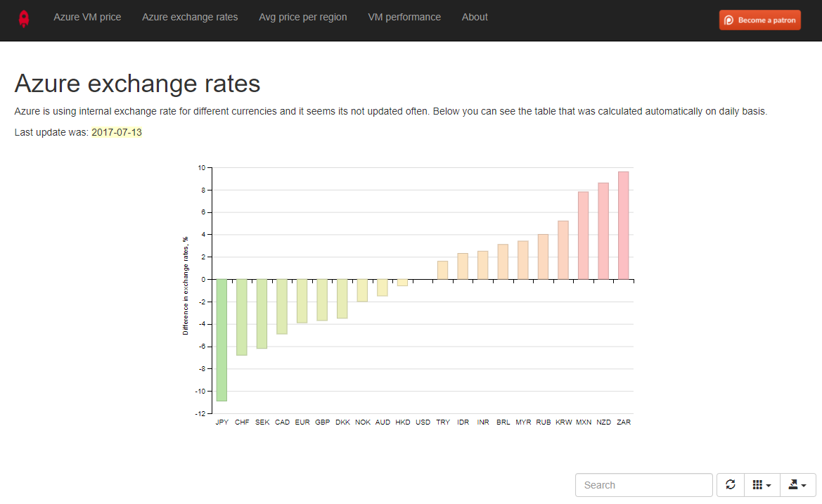
Task: Select the HKD bar in chart
Action: [403, 283]
